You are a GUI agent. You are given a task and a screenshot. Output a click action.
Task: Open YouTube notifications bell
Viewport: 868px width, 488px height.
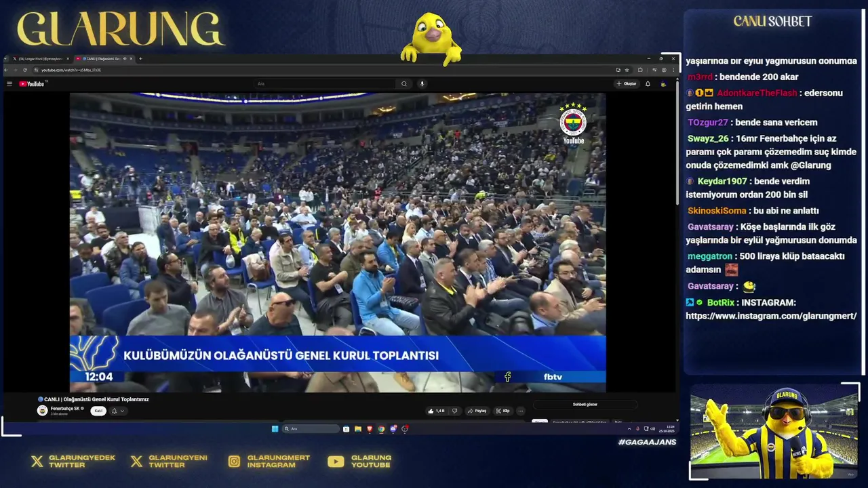tap(648, 83)
